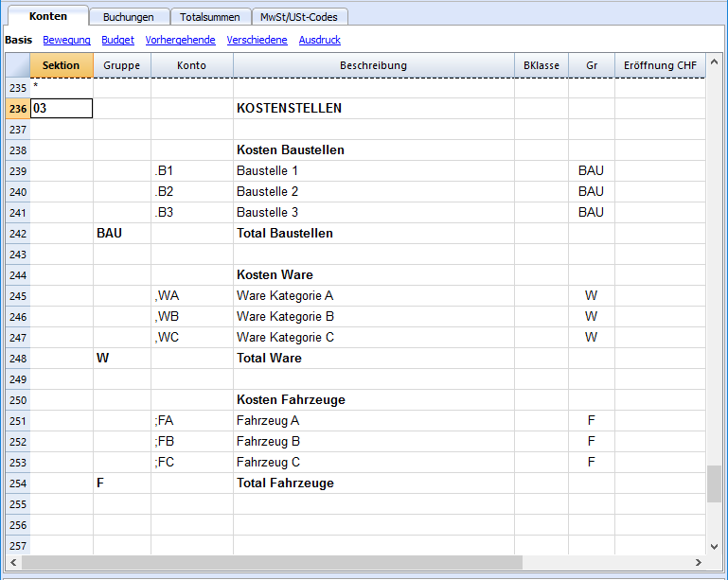Screen dimensions: 728x580
Task: Click the Kosten Fahrzeuge heading cell
Action: 374,399
